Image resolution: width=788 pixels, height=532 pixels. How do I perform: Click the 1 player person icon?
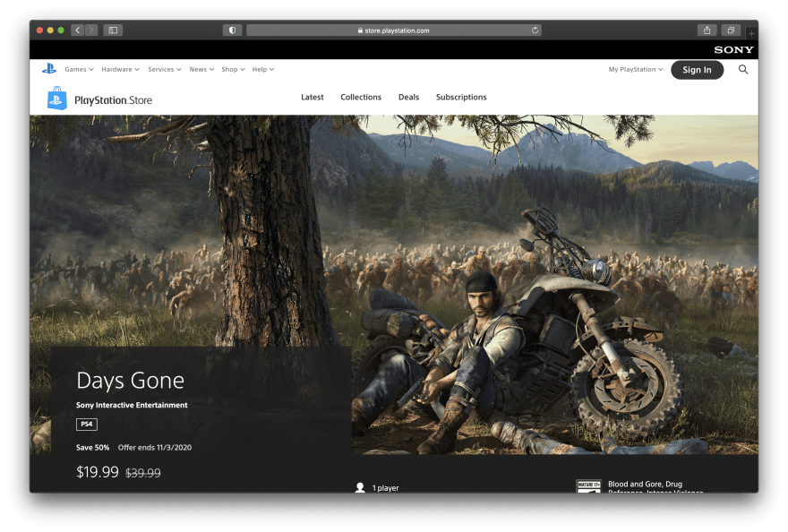click(360, 487)
